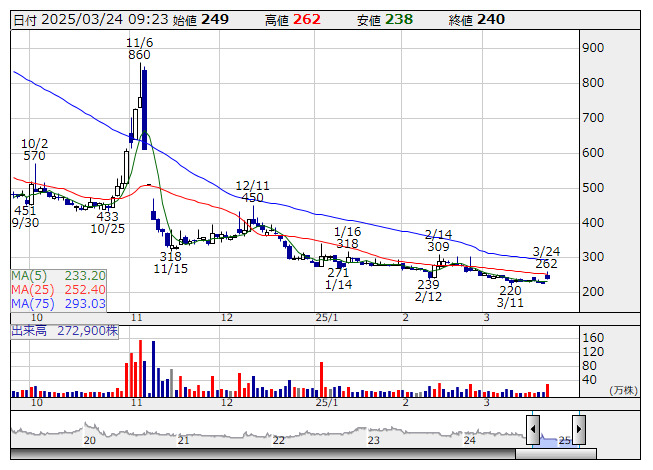Click the right range handle arrow in navigator

578,430
